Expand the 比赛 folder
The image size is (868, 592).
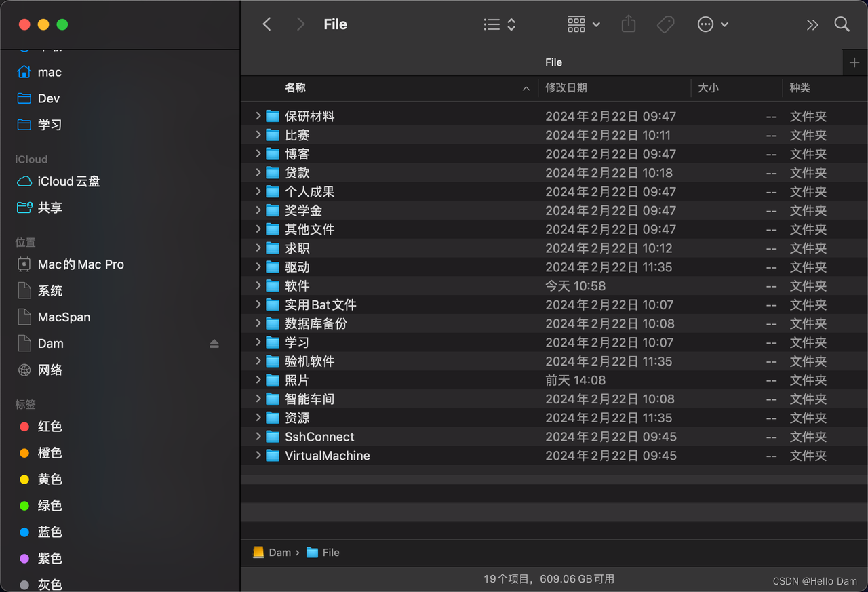258,135
